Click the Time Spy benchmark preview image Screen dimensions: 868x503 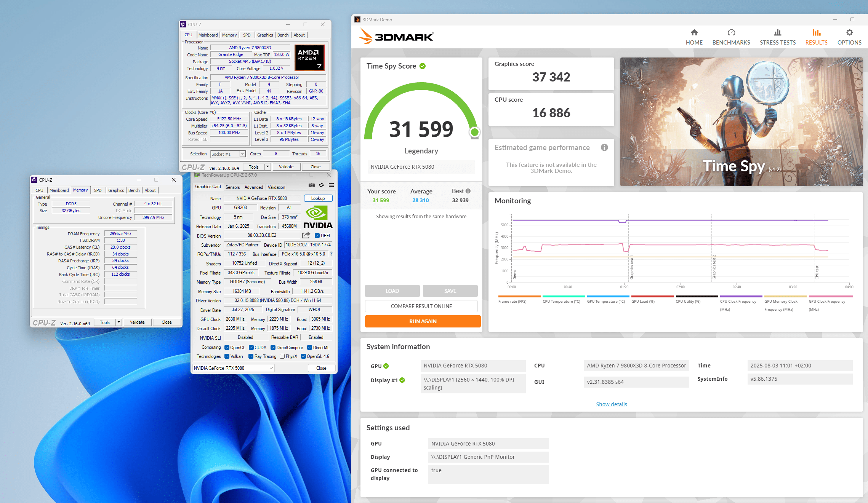(741, 122)
